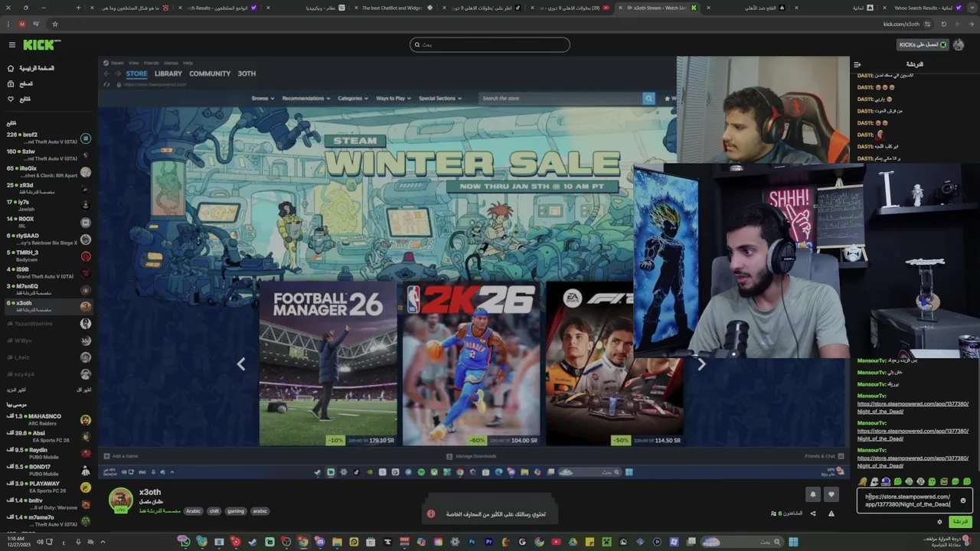Open brof2 channel in sidebar
980x551 pixels.
click(x=49, y=139)
